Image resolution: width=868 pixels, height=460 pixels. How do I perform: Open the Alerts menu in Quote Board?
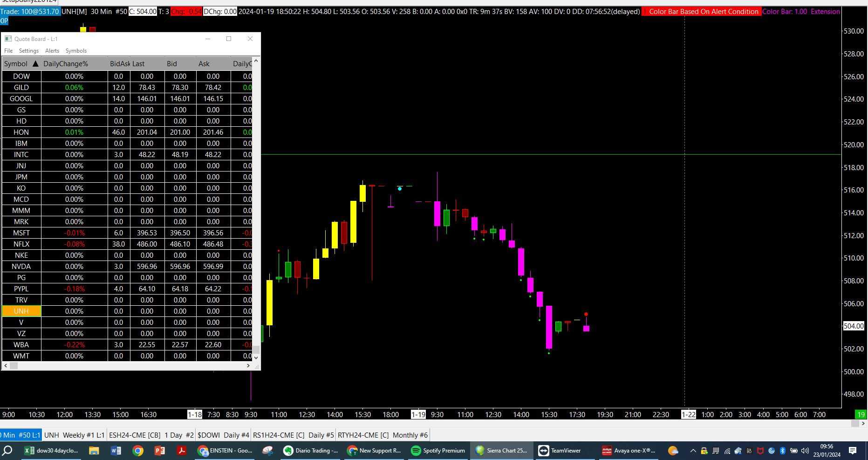[x=52, y=51]
